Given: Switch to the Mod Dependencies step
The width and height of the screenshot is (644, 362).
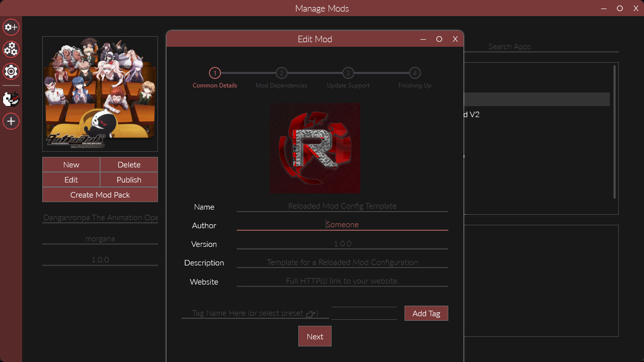Looking at the screenshot, I should (x=281, y=73).
